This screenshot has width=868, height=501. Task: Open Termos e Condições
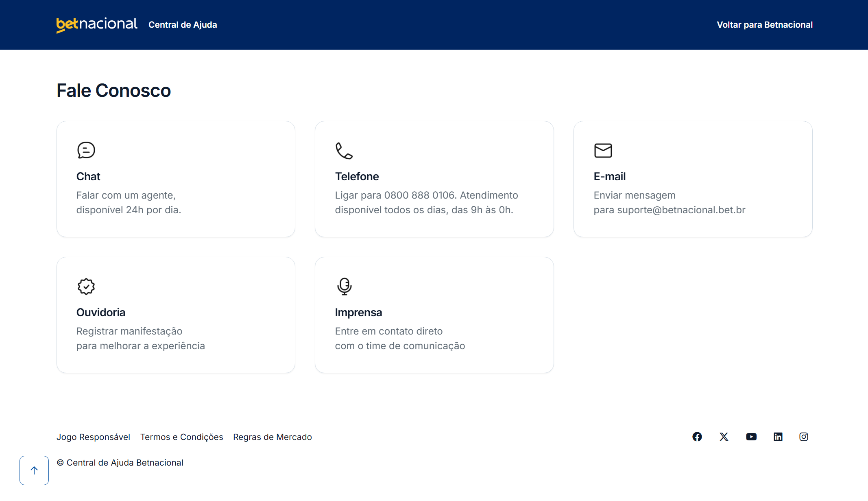click(x=181, y=437)
